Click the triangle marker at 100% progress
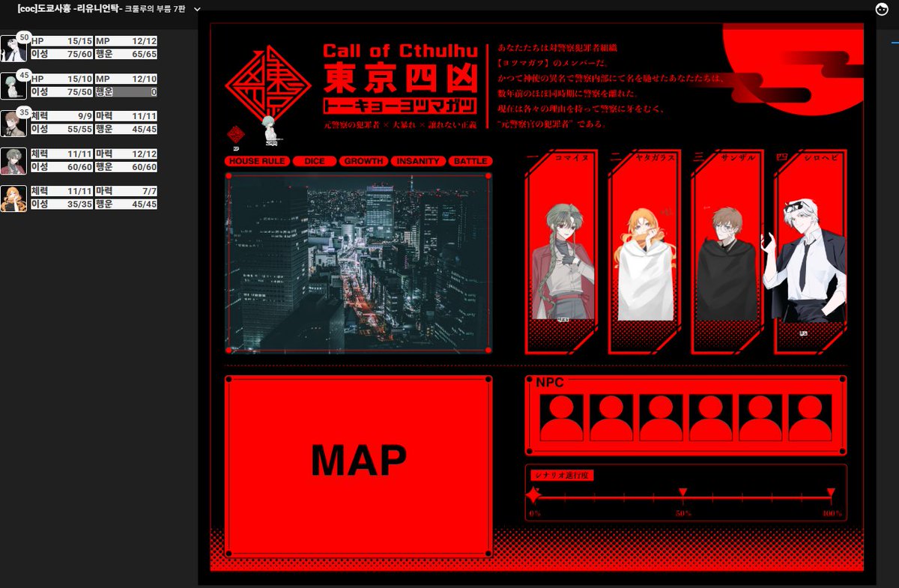 click(830, 492)
